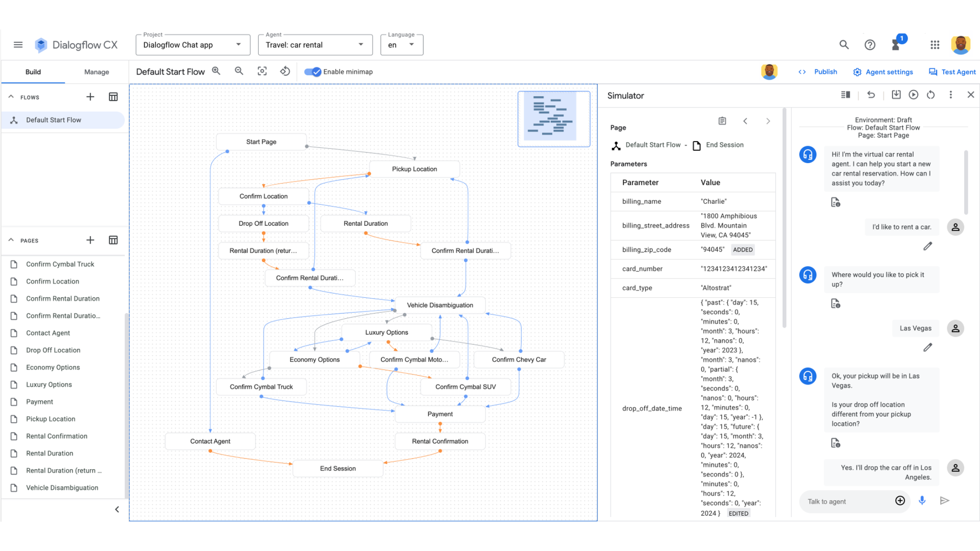Select the Start Page node

pyautogui.click(x=261, y=142)
